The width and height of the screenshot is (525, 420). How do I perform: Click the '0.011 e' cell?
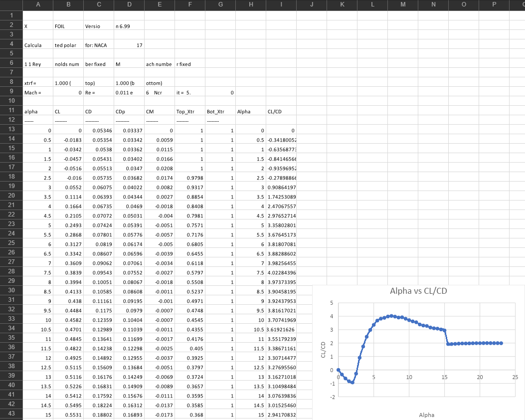pyautogui.click(x=129, y=92)
